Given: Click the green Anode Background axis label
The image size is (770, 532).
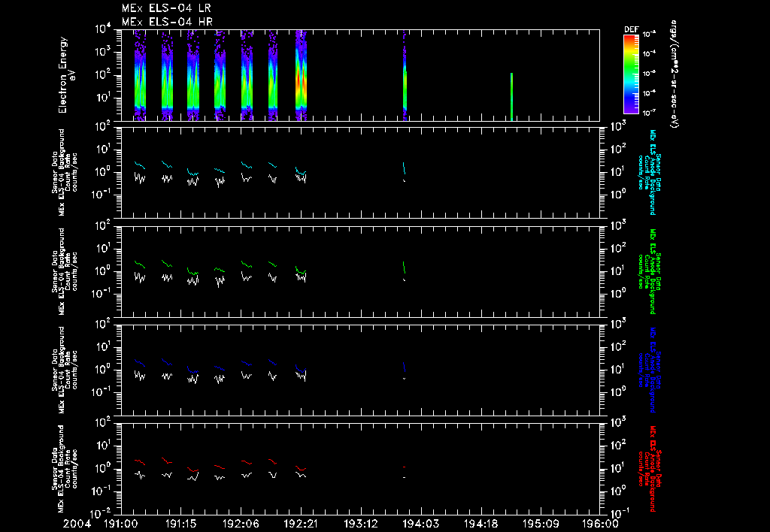Looking at the screenshot, I should tap(649, 271).
